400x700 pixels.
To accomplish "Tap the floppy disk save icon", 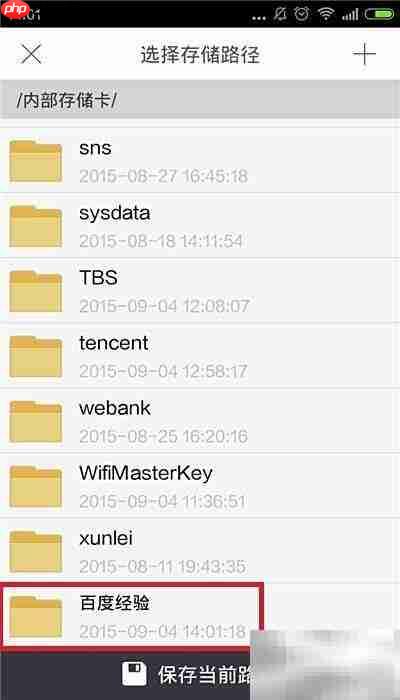I will pyautogui.click(x=134, y=674).
